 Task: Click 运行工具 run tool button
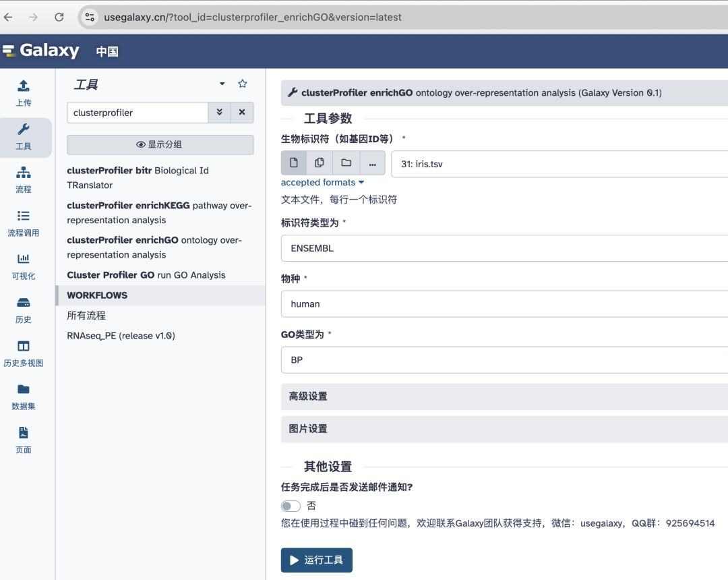tap(317, 560)
